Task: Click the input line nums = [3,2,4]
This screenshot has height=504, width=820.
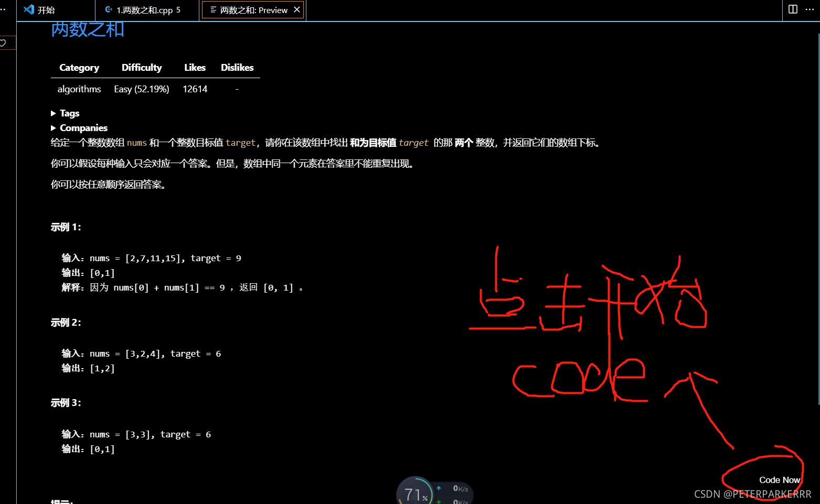Action: click(x=141, y=353)
